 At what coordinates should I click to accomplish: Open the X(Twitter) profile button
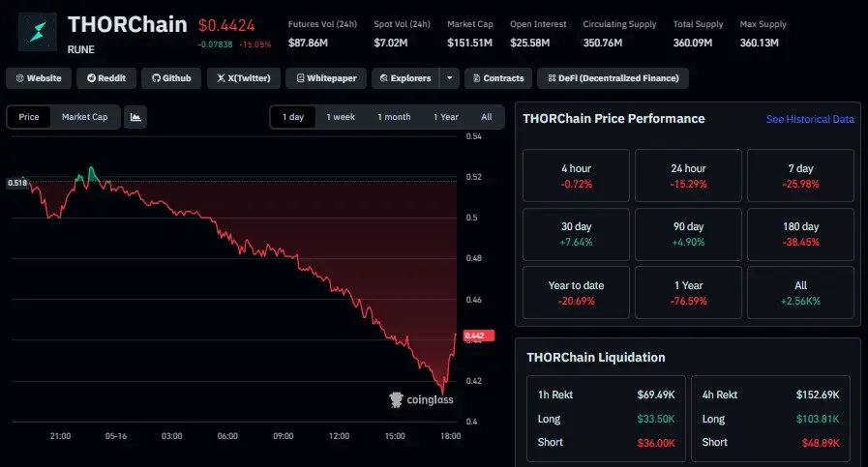pos(244,78)
